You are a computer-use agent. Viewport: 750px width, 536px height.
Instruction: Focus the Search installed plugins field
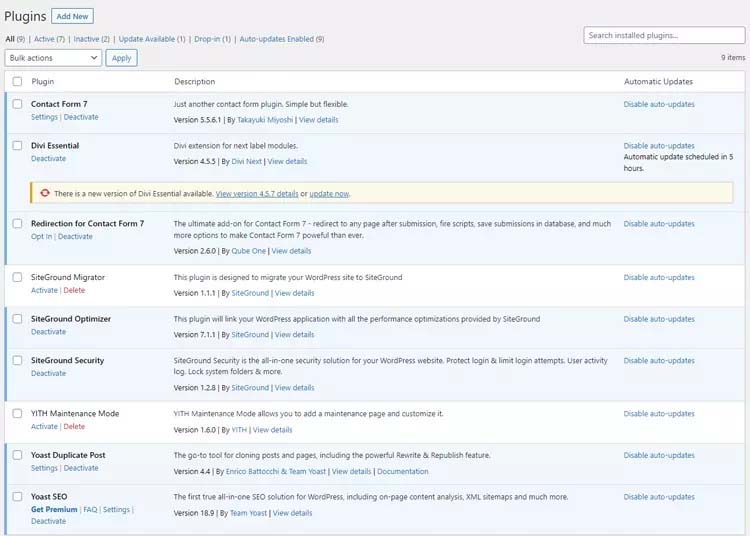coord(664,35)
